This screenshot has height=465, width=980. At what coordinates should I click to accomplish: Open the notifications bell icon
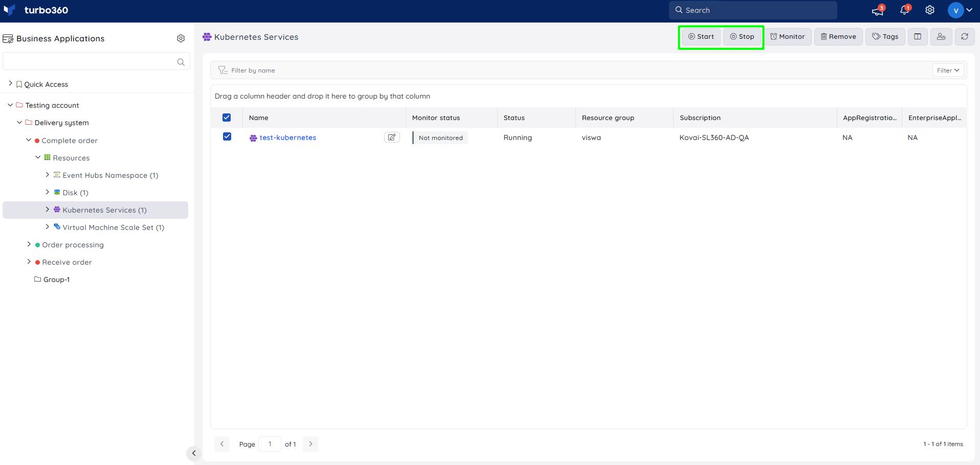click(904, 10)
